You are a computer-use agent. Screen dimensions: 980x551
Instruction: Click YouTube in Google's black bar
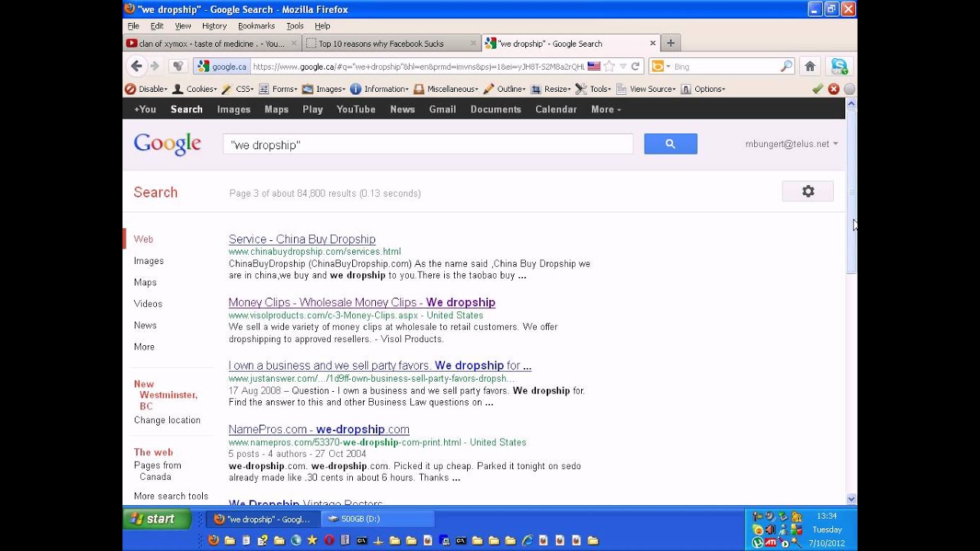click(356, 109)
